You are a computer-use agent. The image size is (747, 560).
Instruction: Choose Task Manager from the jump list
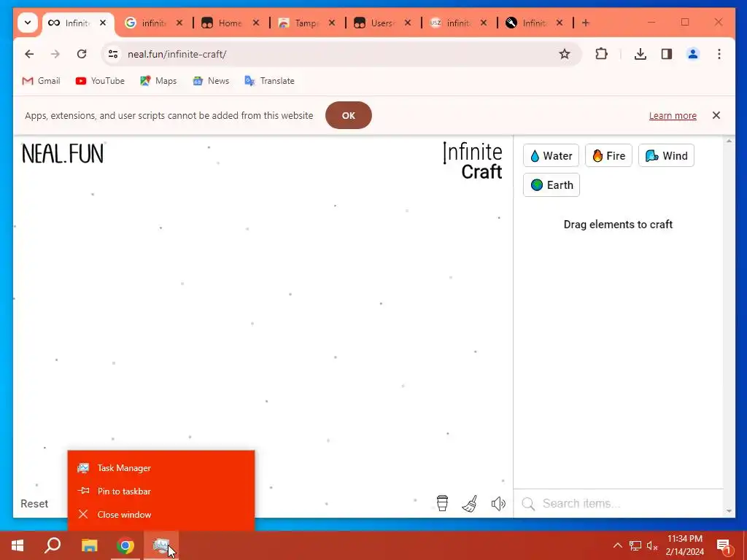161,468
